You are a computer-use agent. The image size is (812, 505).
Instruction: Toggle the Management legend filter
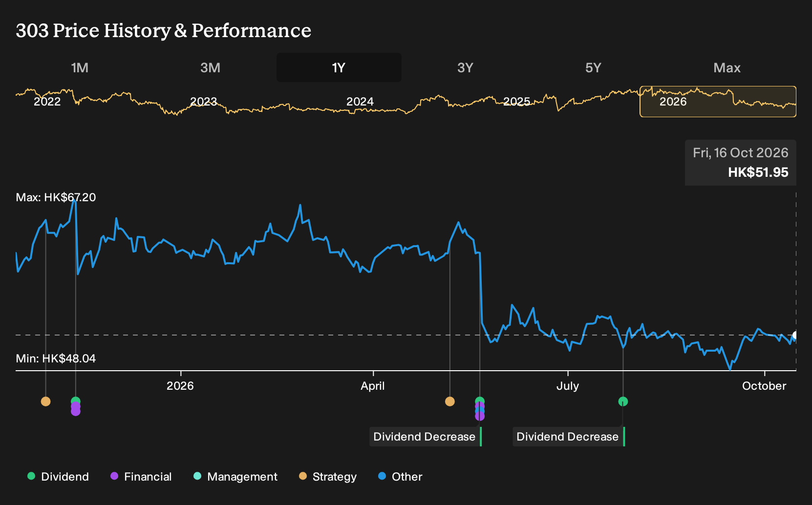tap(235, 477)
